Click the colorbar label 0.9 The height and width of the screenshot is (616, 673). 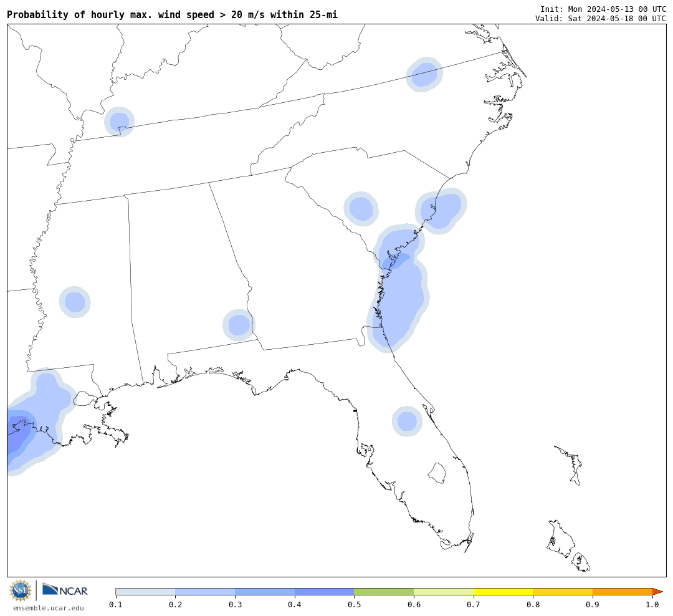[593, 605]
